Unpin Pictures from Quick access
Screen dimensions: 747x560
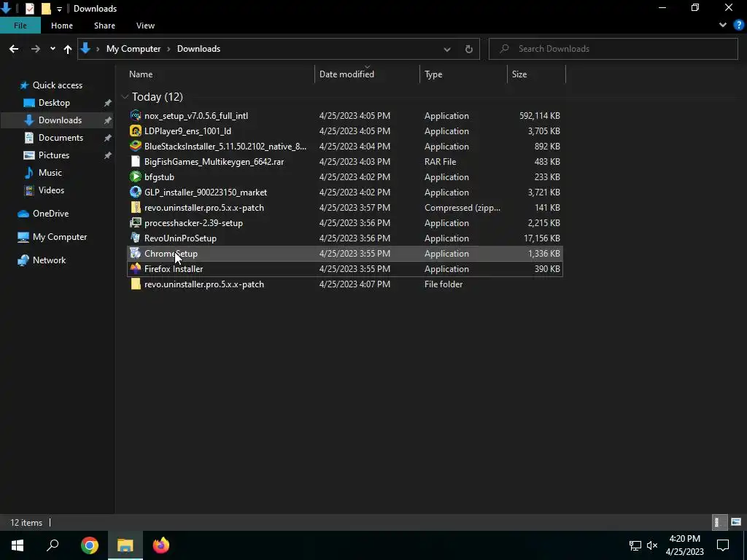(108, 155)
